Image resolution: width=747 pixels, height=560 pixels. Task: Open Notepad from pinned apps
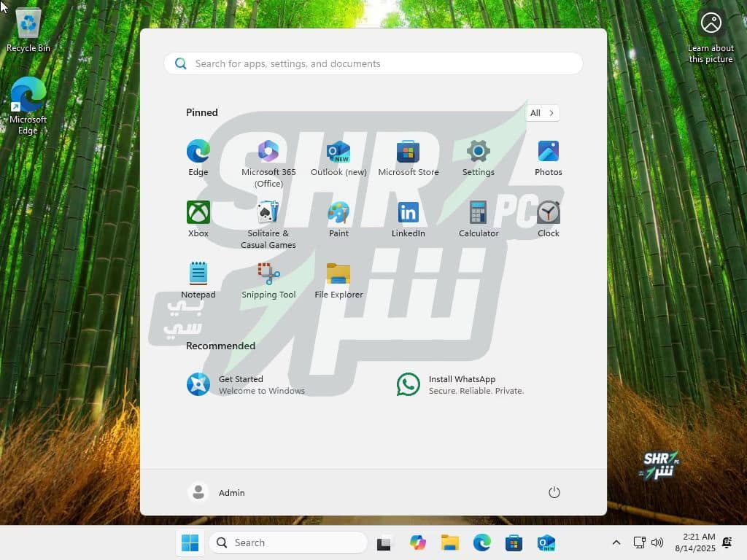pyautogui.click(x=198, y=280)
